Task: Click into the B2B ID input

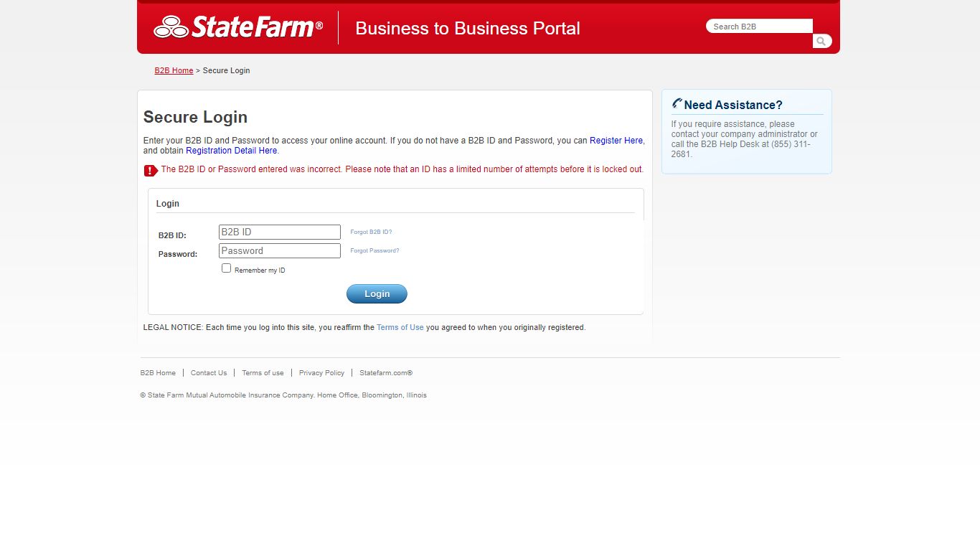Action: 280,232
